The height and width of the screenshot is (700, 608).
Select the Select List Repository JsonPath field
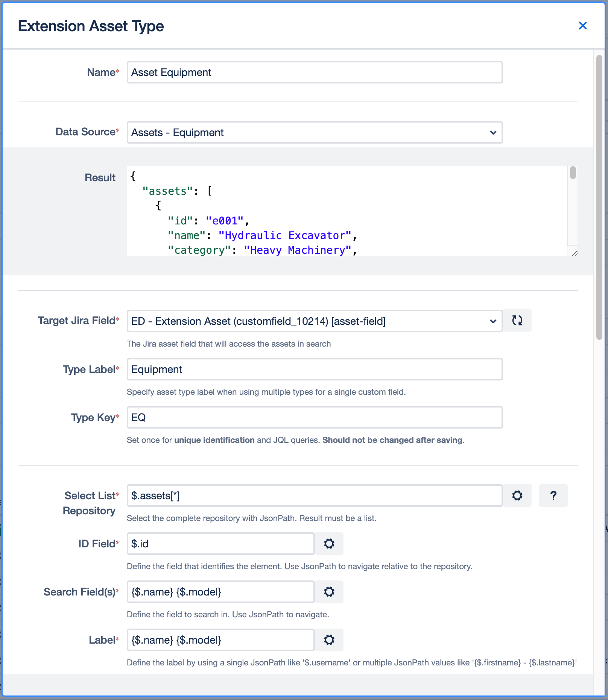315,495
